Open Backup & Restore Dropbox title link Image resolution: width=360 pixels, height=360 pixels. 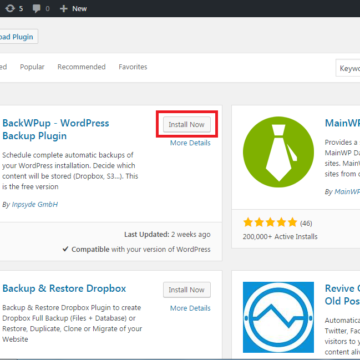pyautogui.click(x=64, y=288)
